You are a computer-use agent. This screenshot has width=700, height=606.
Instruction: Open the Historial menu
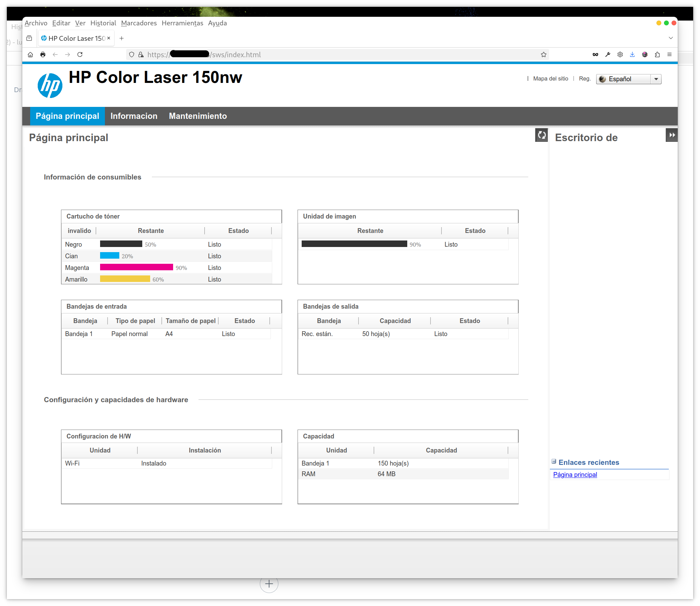coord(103,23)
